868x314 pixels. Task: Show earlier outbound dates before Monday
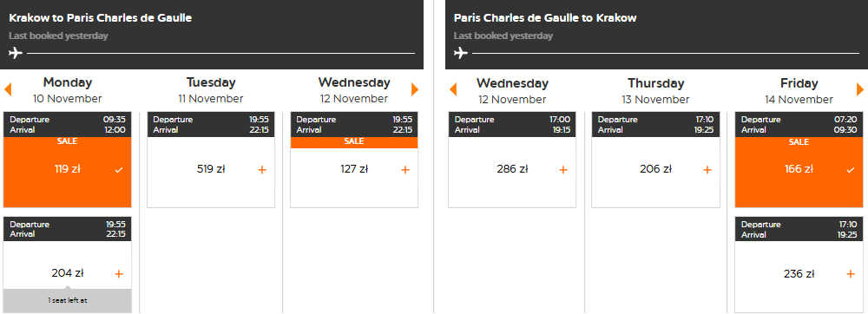pyautogui.click(x=8, y=89)
